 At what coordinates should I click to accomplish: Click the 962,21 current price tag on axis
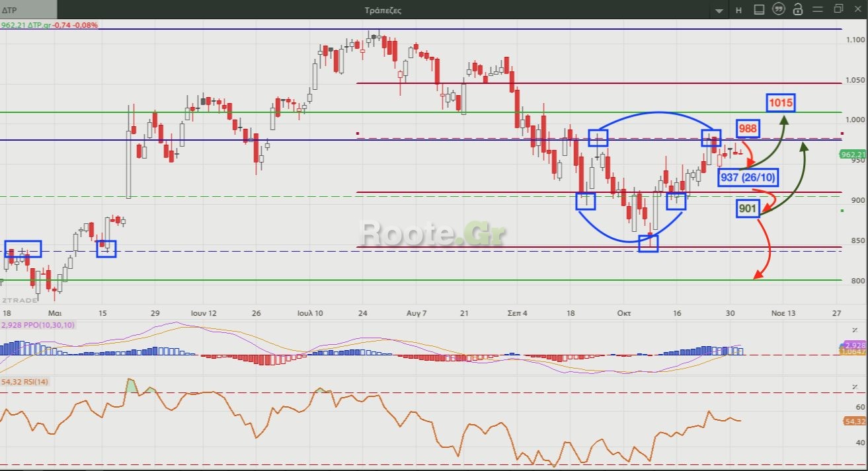[x=852, y=155]
